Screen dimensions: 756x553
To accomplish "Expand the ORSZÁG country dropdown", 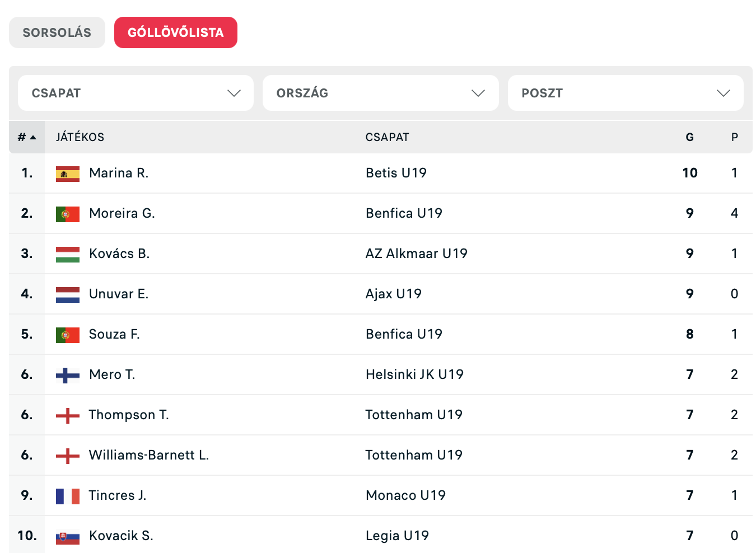I will 380,93.
